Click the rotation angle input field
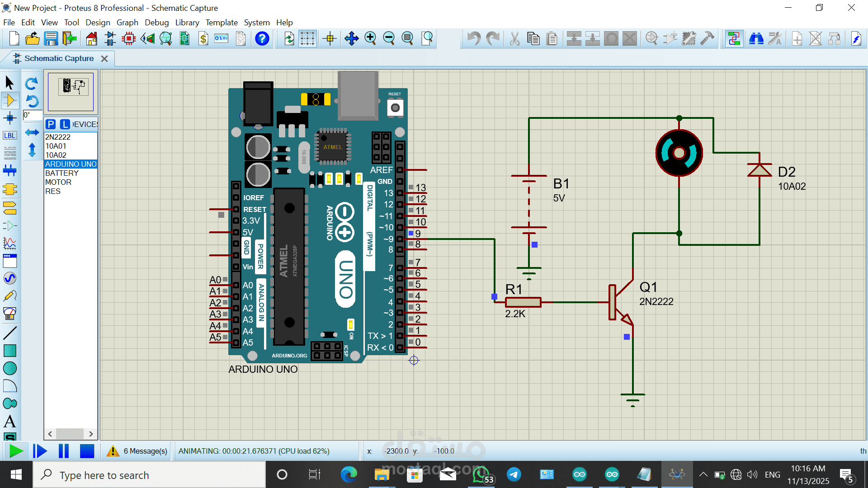Viewport: 868px width, 488px height. 33,115
